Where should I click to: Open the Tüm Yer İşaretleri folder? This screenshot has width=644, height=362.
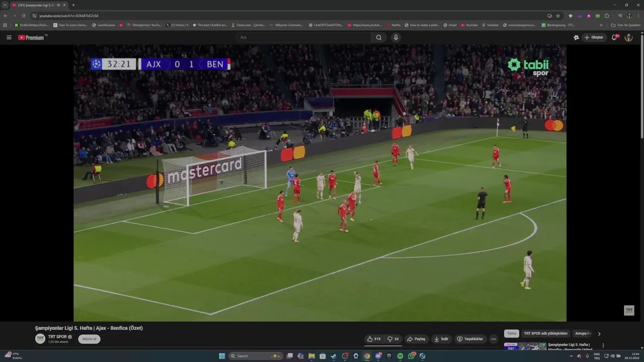pos(625,25)
